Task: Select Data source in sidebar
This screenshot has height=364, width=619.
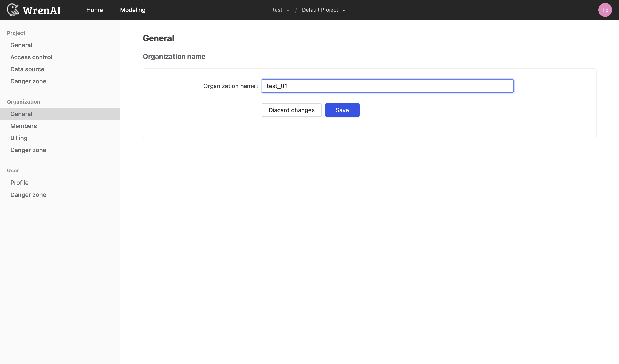Action: point(27,69)
